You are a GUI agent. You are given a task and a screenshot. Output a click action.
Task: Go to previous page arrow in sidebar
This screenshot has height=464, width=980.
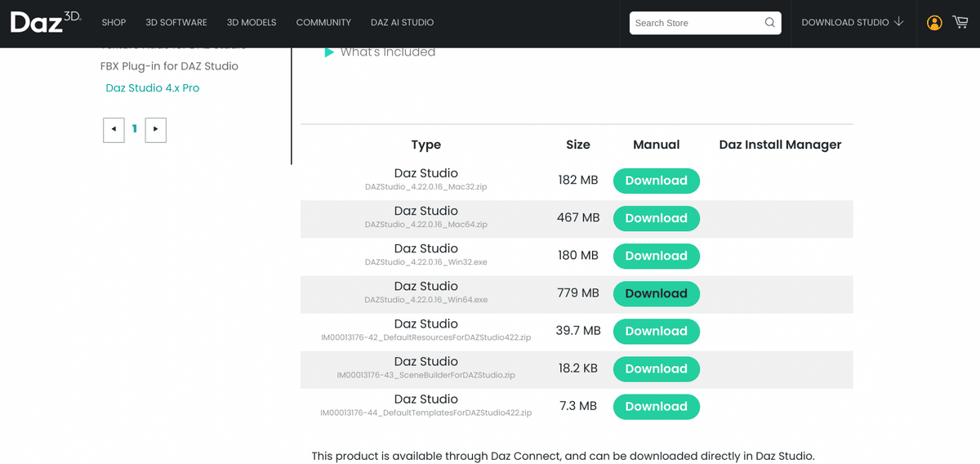pyautogui.click(x=114, y=129)
